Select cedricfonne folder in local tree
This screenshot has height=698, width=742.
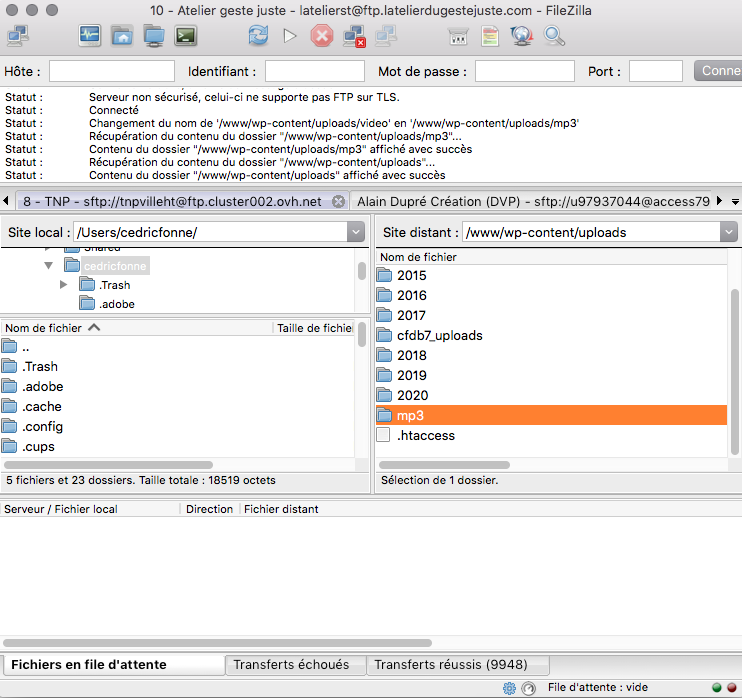115,266
